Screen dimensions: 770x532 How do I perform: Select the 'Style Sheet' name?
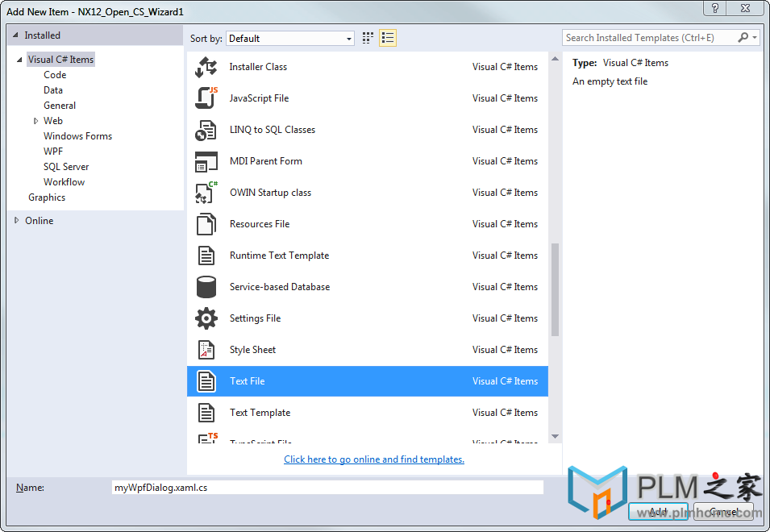(x=252, y=350)
